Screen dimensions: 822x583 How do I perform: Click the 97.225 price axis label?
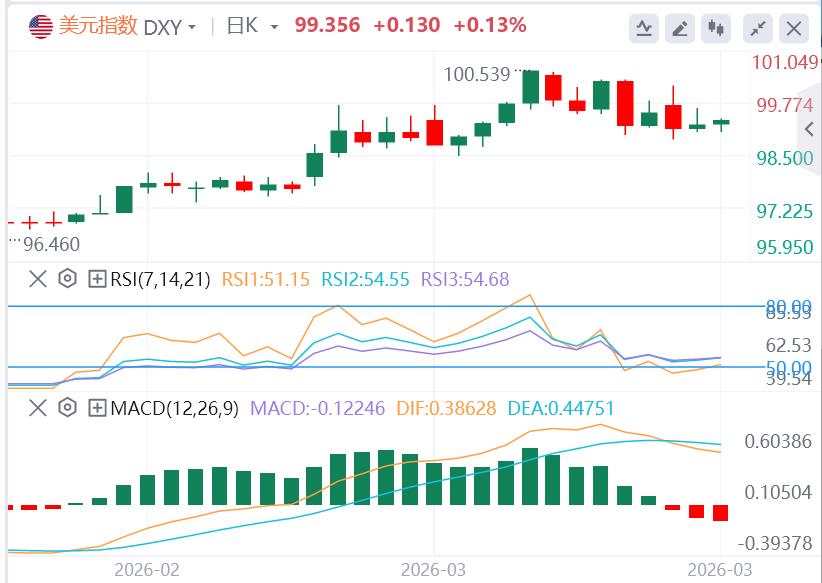[785, 212]
